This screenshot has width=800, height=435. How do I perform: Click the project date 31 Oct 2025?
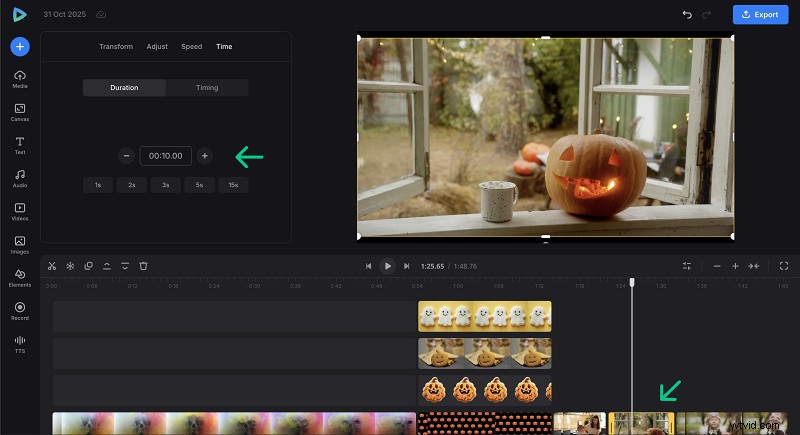click(x=64, y=14)
